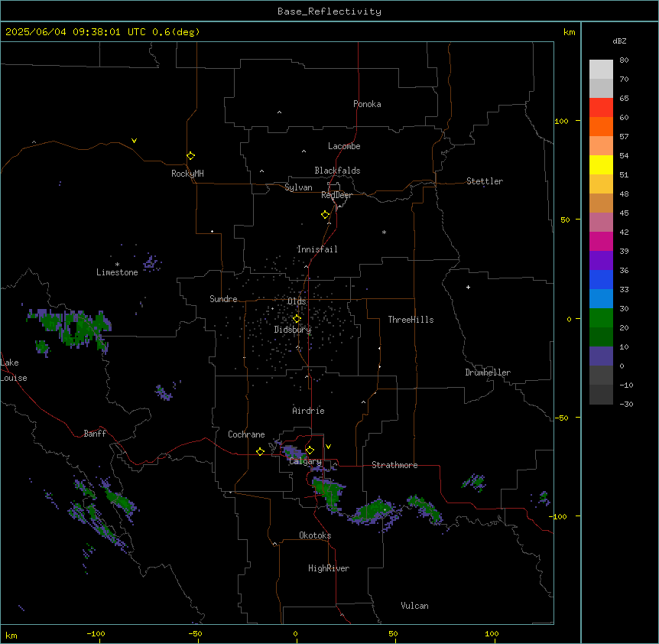Pick the magenta 42-39 dBZ legend color
The image size is (659, 644).
(601, 241)
